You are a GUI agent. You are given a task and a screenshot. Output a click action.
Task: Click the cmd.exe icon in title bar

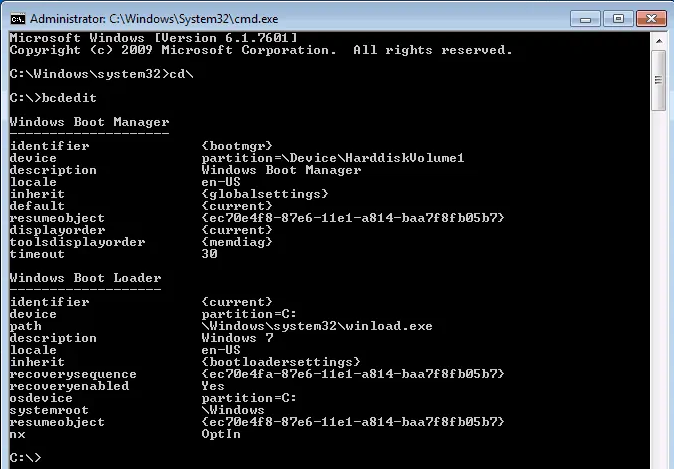pyautogui.click(x=15, y=17)
